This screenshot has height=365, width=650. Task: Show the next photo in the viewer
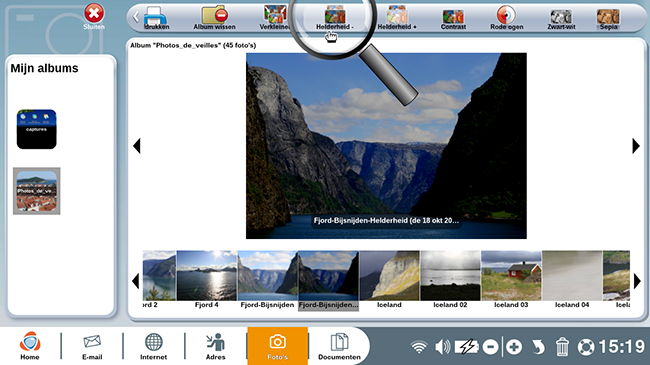pos(636,146)
